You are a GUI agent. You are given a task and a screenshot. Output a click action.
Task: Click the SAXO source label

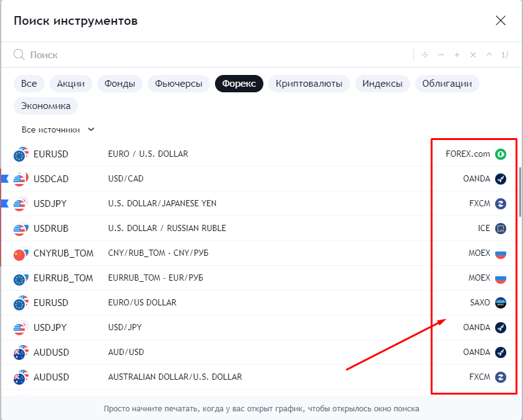pyautogui.click(x=480, y=302)
